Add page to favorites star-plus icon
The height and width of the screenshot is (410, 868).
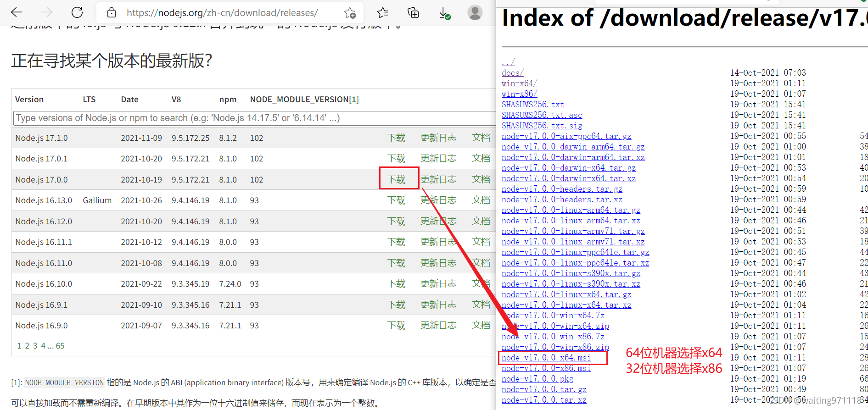(350, 13)
